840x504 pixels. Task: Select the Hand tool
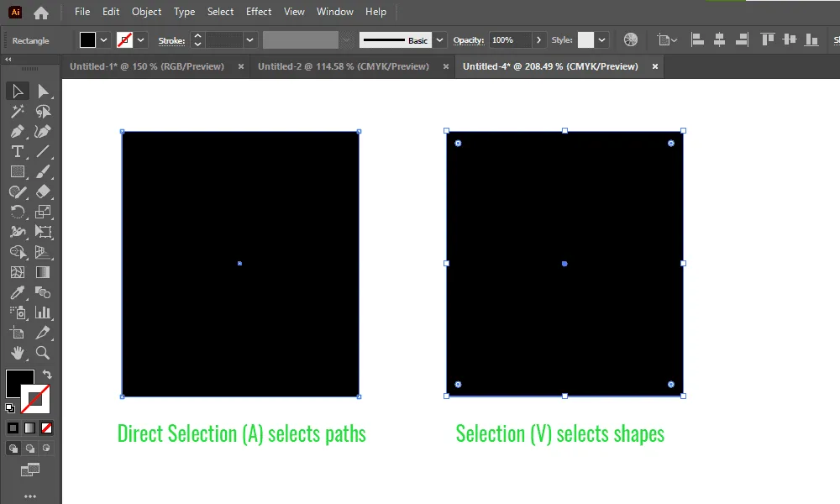(17, 353)
